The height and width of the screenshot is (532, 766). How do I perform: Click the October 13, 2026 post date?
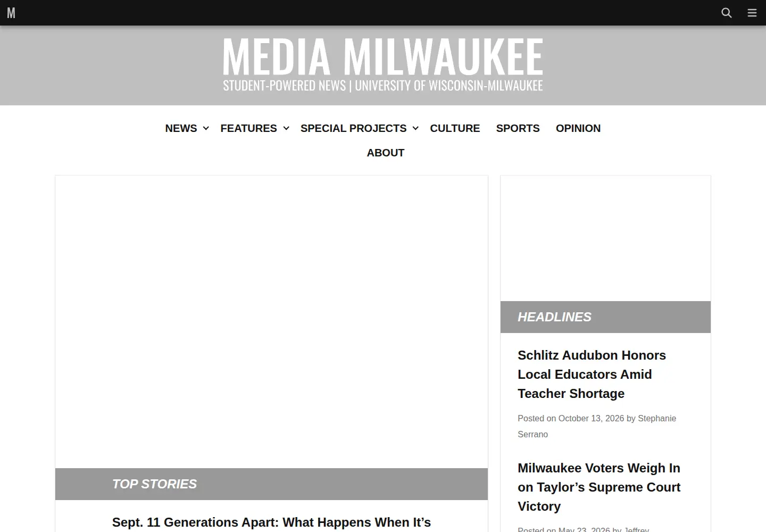pyautogui.click(x=591, y=418)
